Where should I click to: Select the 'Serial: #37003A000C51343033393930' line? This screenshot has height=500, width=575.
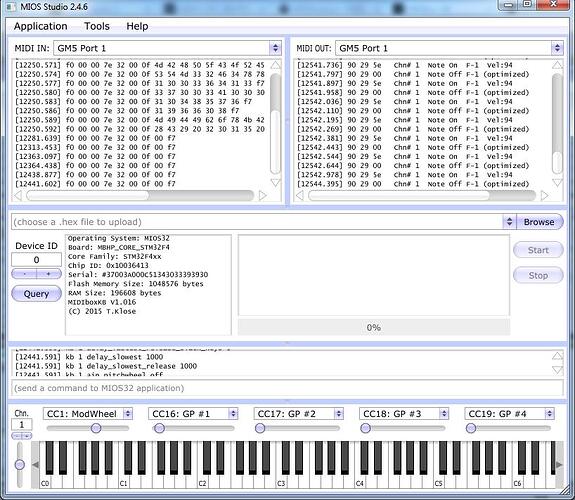point(138,275)
